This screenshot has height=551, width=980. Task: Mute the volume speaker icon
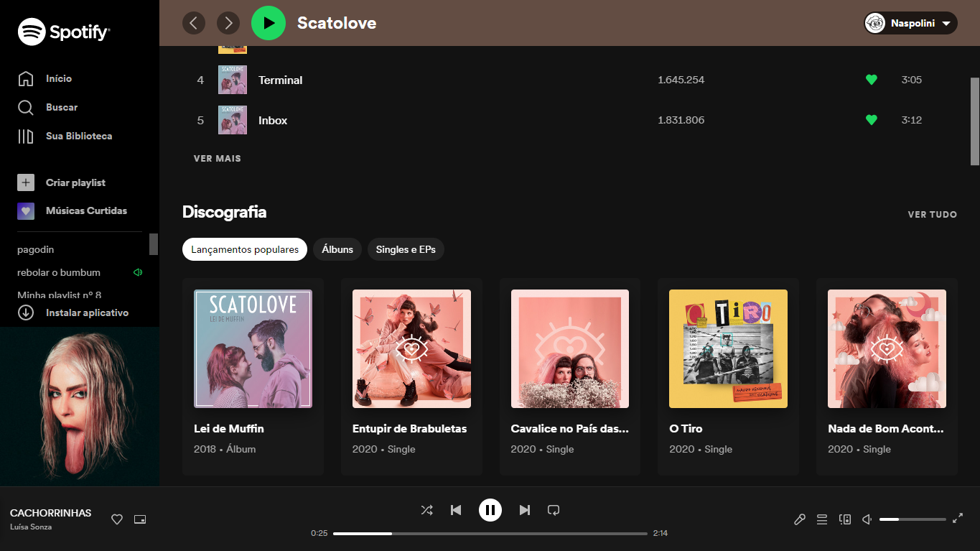pyautogui.click(x=867, y=519)
